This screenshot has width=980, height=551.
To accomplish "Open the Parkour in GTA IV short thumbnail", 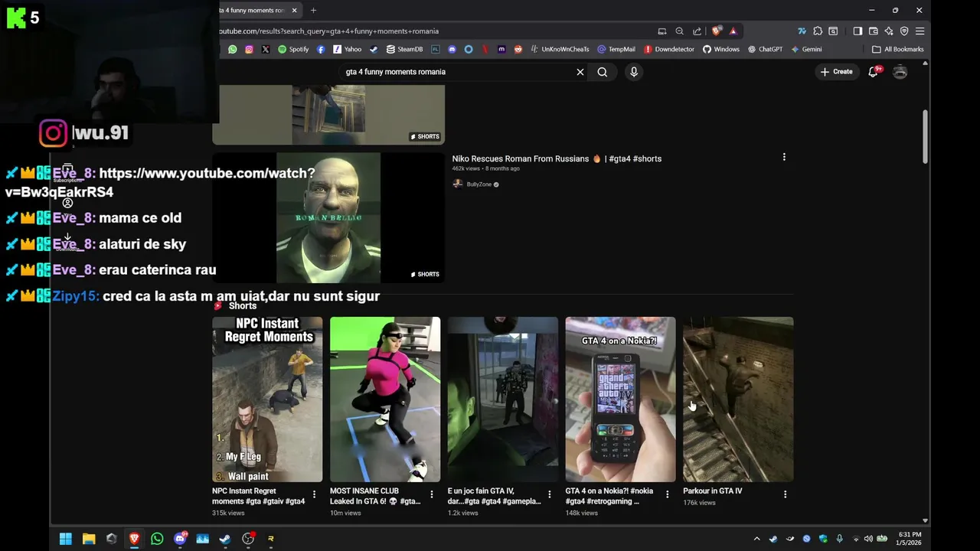I will (x=738, y=399).
